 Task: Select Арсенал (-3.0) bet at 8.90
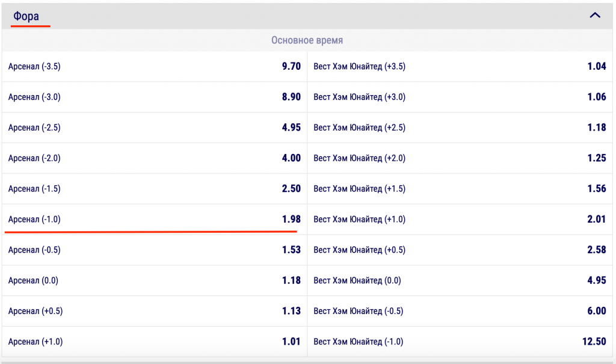(155, 97)
